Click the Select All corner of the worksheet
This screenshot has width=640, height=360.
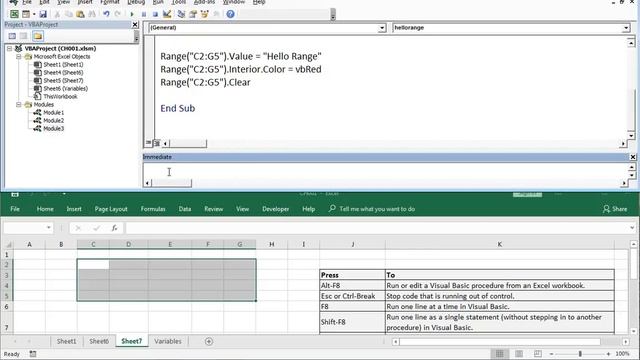[x=8, y=244]
